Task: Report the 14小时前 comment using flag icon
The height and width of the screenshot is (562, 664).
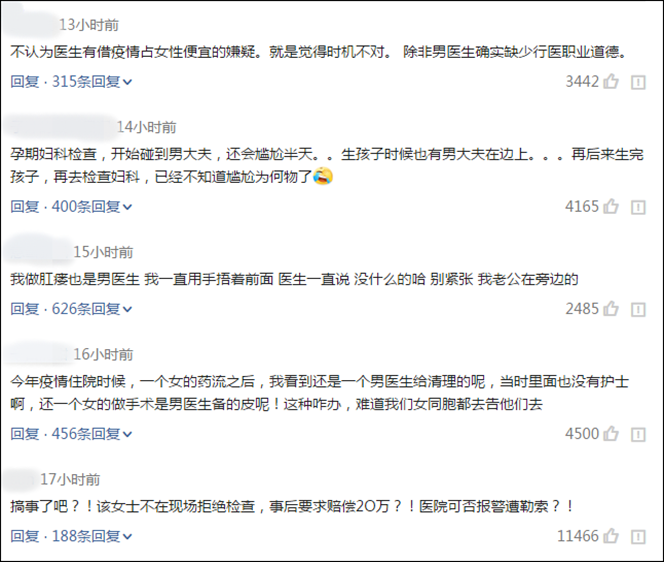Action: coord(638,208)
